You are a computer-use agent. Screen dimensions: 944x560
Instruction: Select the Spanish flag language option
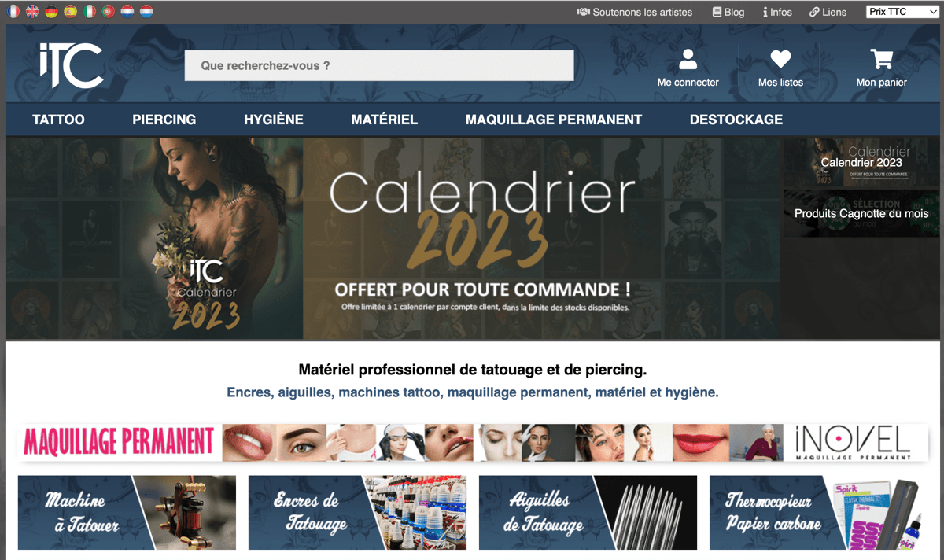(x=70, y=11)
